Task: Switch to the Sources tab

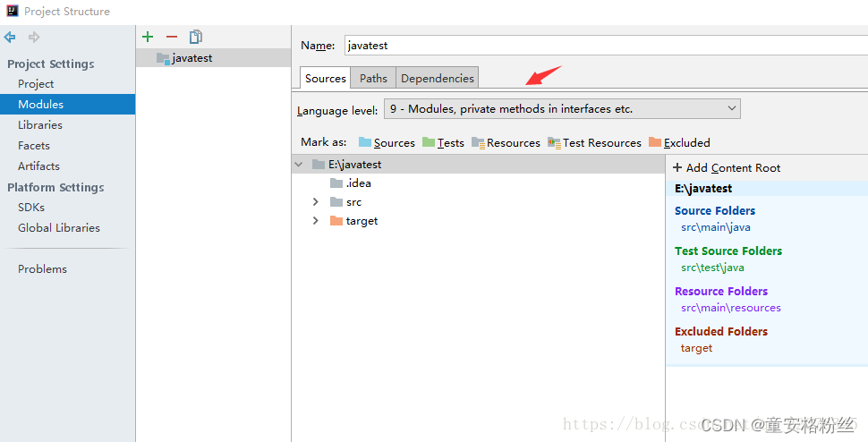Action: [x=326, y=78]
